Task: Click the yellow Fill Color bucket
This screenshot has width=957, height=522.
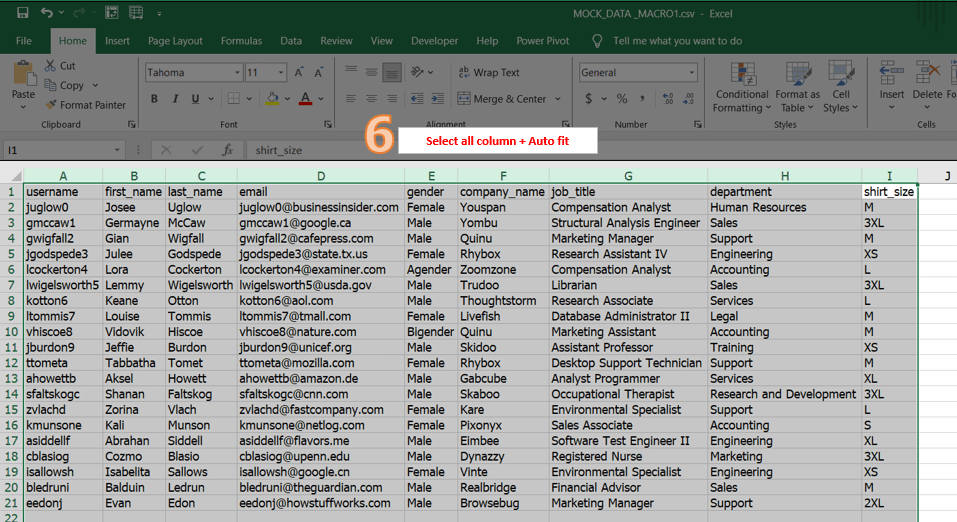Action: 272,99
